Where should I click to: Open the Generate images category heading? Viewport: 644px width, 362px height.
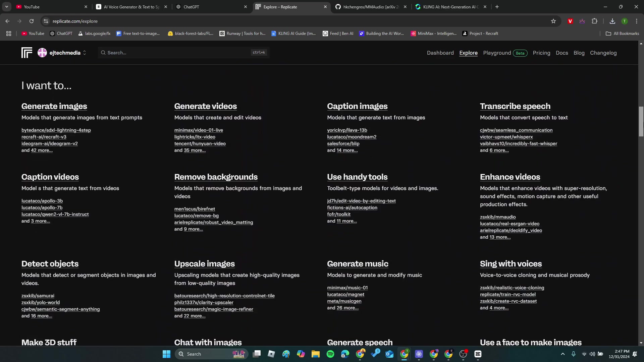[54, 106]
